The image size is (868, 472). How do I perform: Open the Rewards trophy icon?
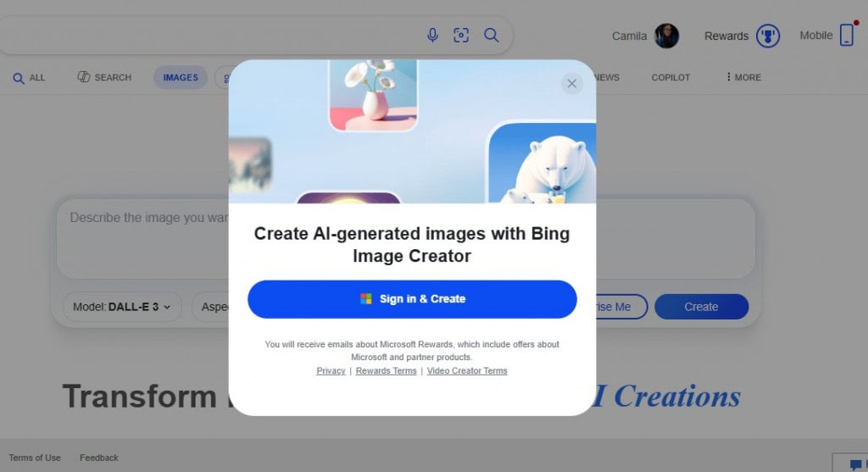click(768, 36)
